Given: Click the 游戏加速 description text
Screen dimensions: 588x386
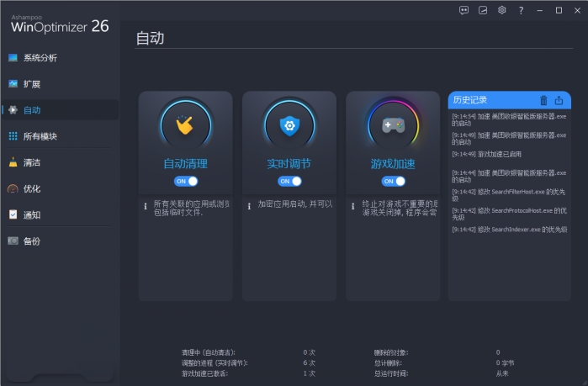Looking at the screenshot, I should tap(400, 208).
